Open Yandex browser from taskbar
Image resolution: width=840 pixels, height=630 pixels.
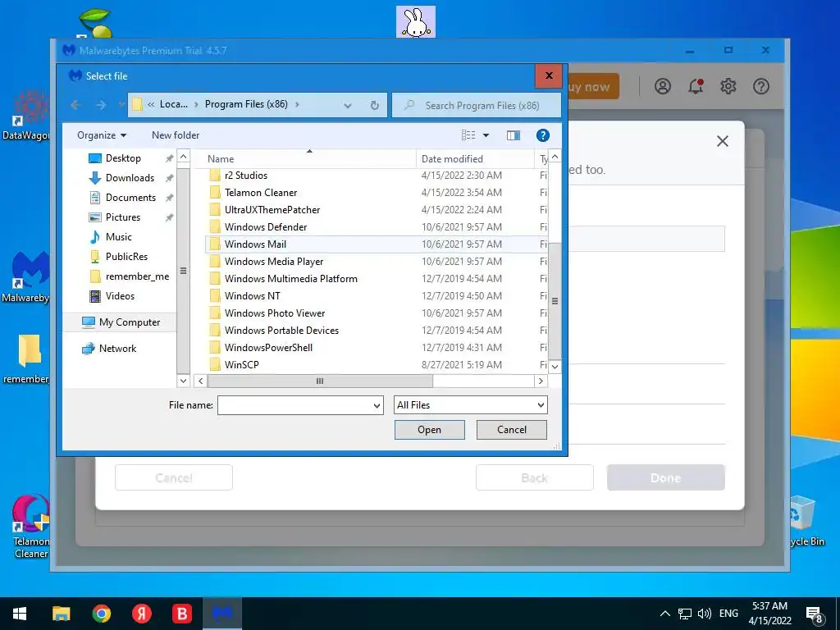click(x=142, y=614)
